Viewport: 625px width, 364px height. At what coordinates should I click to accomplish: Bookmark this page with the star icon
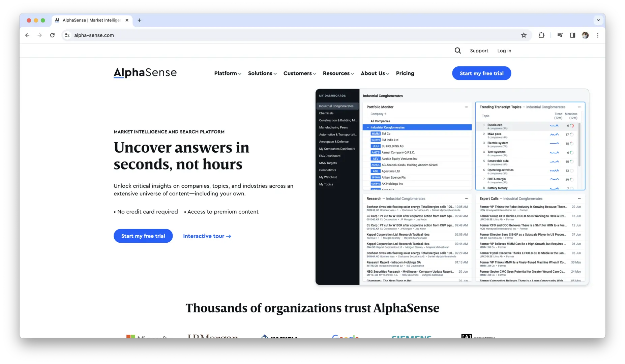pos(524,35)
